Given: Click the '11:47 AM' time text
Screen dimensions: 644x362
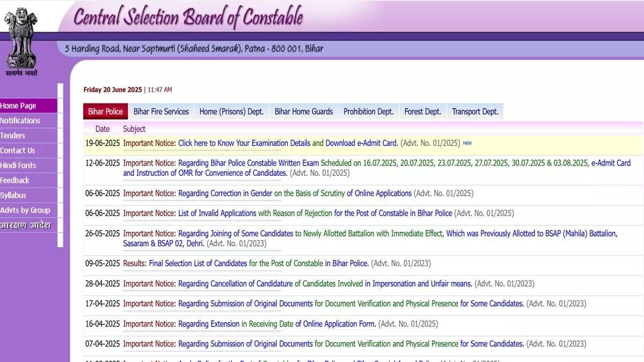Looking at the screenshot, I should click(x=160, y=90).
